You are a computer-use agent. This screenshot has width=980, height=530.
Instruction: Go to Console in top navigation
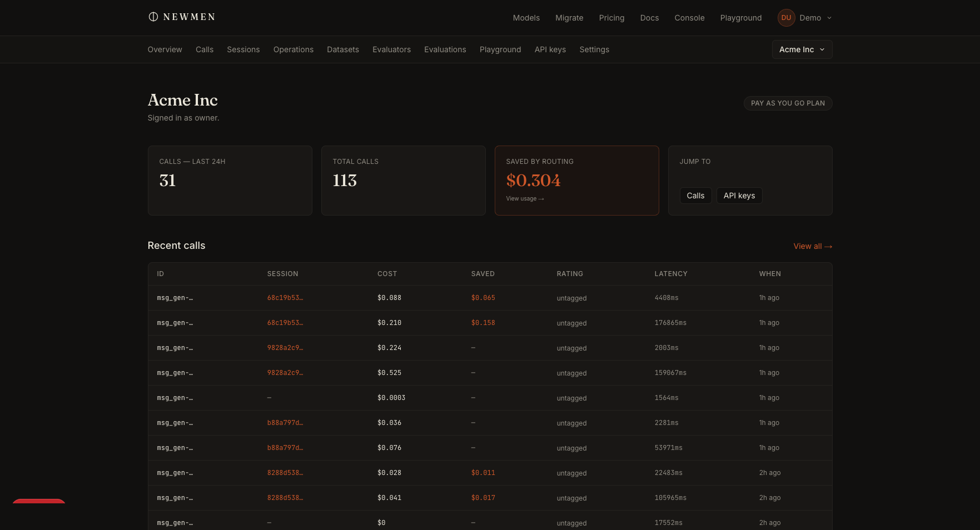(x=689, y=18)
